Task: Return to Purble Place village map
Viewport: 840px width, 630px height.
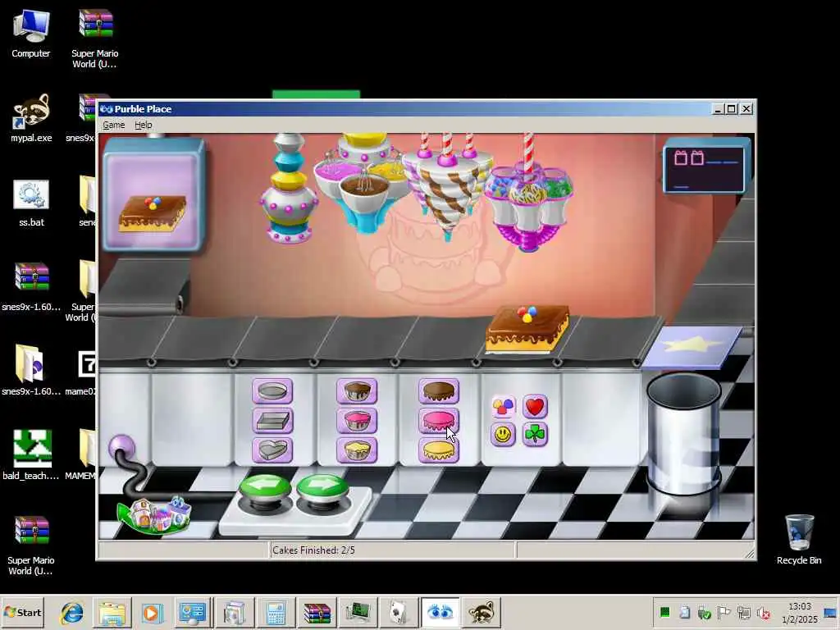Action: coord(154,514)
